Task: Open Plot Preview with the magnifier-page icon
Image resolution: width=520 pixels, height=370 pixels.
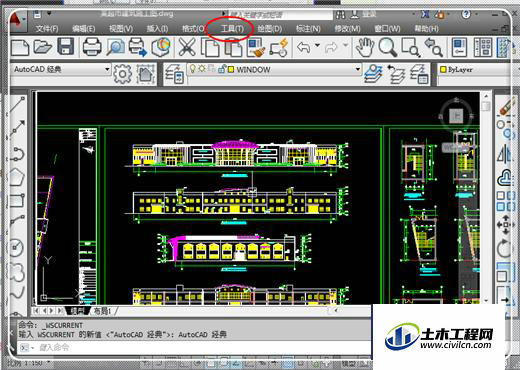Action: pos(115,47)
